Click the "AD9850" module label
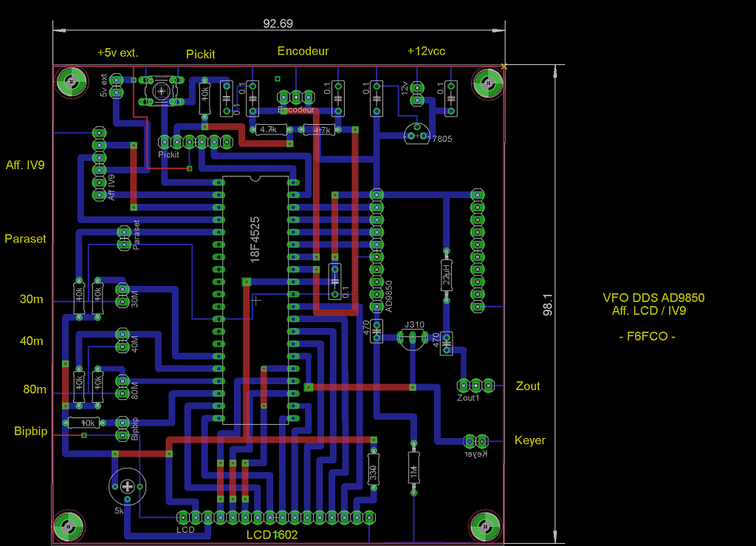This screenshot has height=546, width=756. [389, 296]
